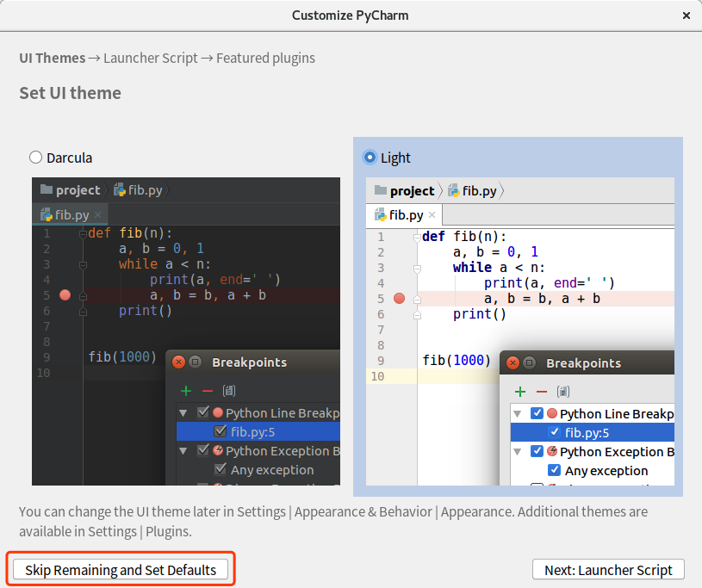Toggle Any exception checkbox in Light preview

pyautogui.click(x=554, y=470)
